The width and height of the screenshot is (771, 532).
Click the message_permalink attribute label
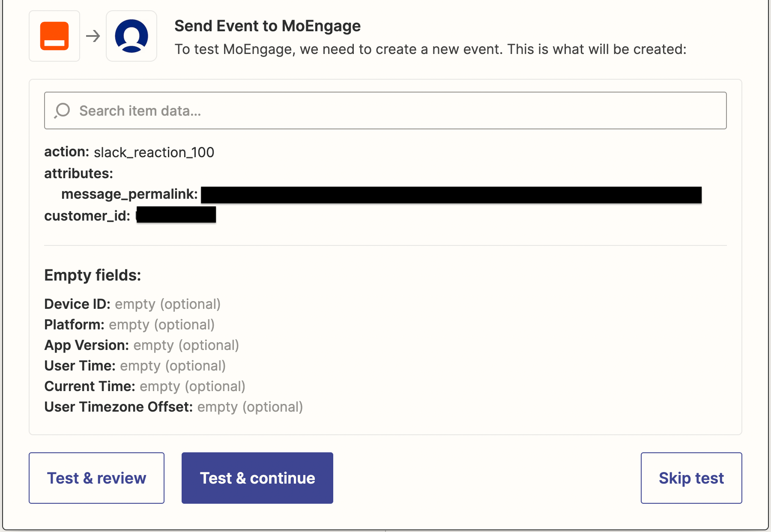(x=129, y=194)
